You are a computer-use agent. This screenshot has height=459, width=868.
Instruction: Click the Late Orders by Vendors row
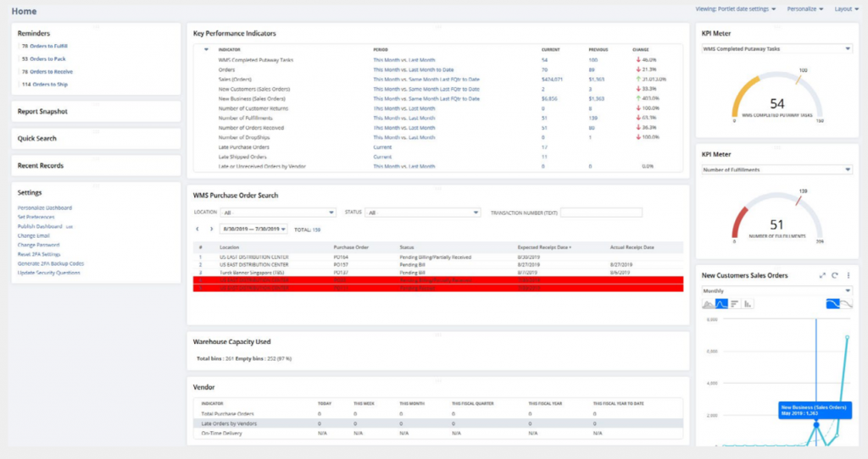438,423
